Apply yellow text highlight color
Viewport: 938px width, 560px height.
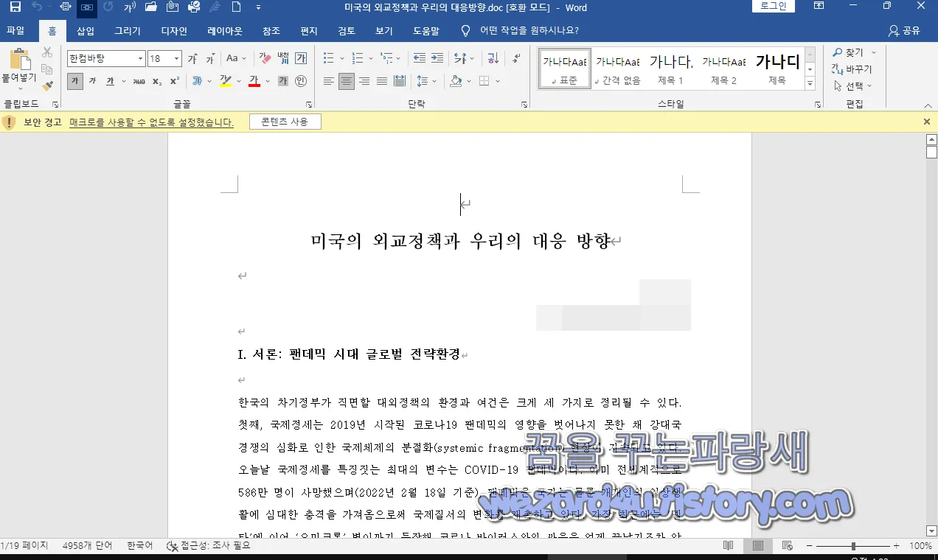pos(226,81)
